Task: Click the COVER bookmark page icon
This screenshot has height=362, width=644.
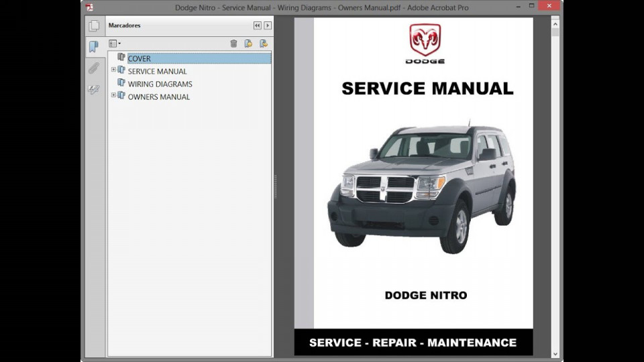Action: pyautogui.click(x=121, y=57)
